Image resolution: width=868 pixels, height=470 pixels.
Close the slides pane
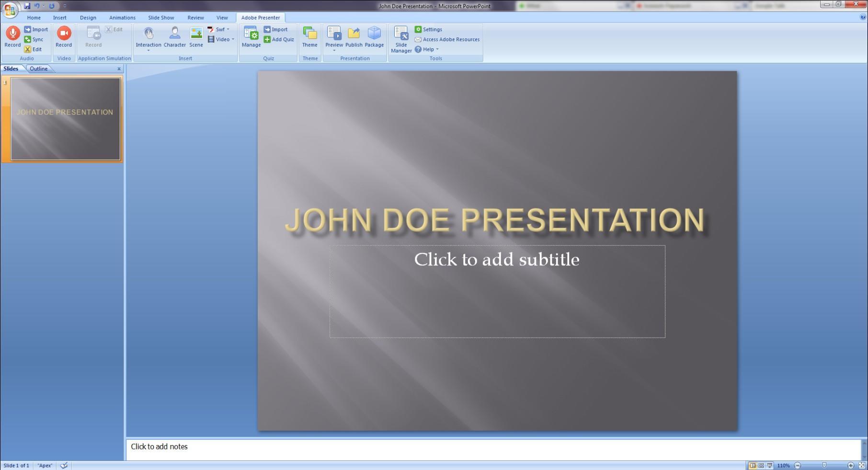(x=119, y=69)
